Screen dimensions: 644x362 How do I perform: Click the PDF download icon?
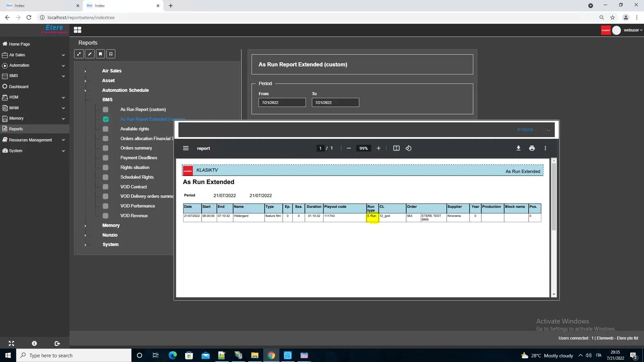coord(518,148)
